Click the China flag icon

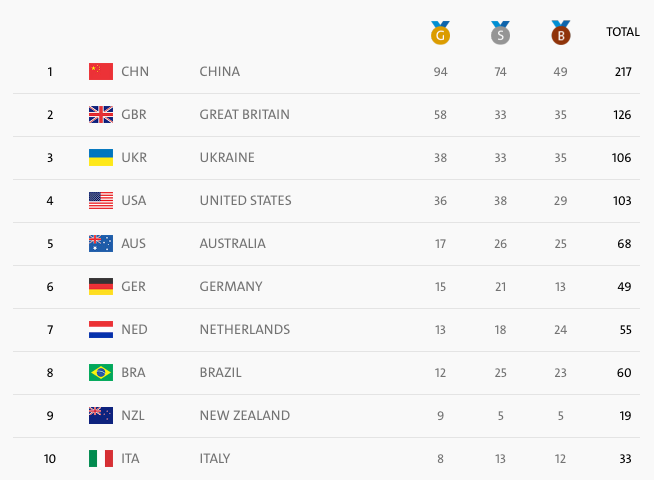[x=101, y=71]
